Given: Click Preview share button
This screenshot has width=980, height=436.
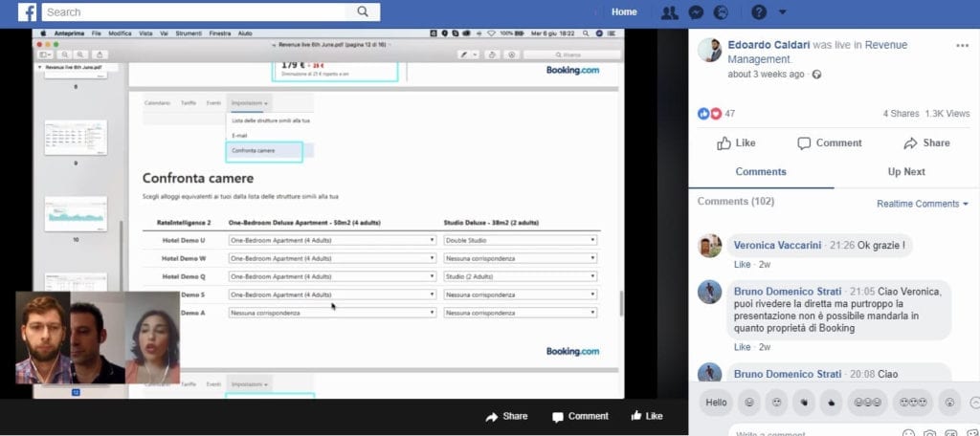Looking at the screenshot, I should [x=100, y=54].
